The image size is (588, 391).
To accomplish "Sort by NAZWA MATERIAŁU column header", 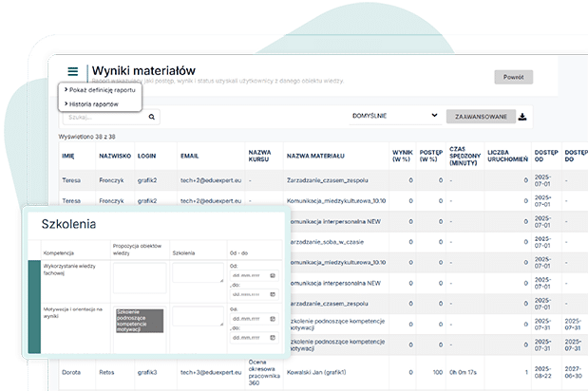I will (314, 155).
